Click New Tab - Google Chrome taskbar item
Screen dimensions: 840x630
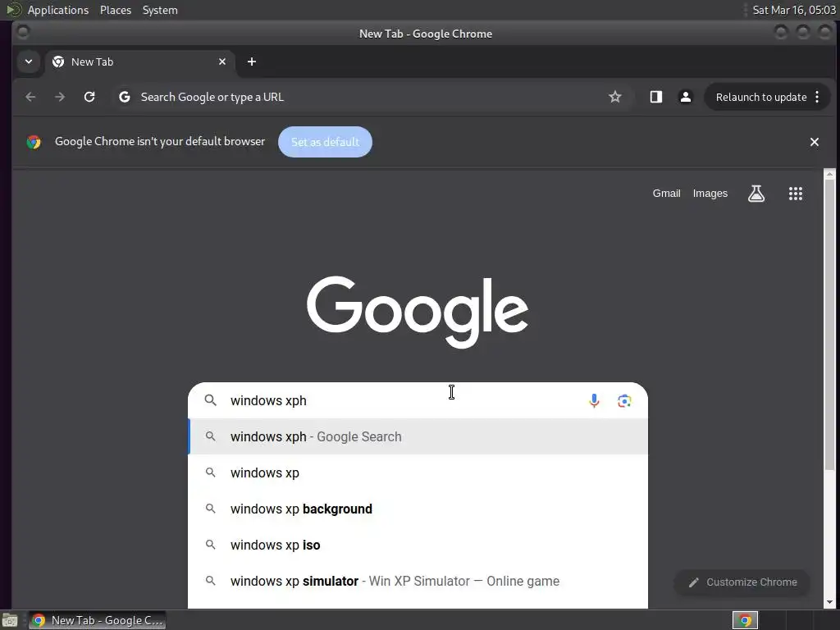click(x=98, y=620)
